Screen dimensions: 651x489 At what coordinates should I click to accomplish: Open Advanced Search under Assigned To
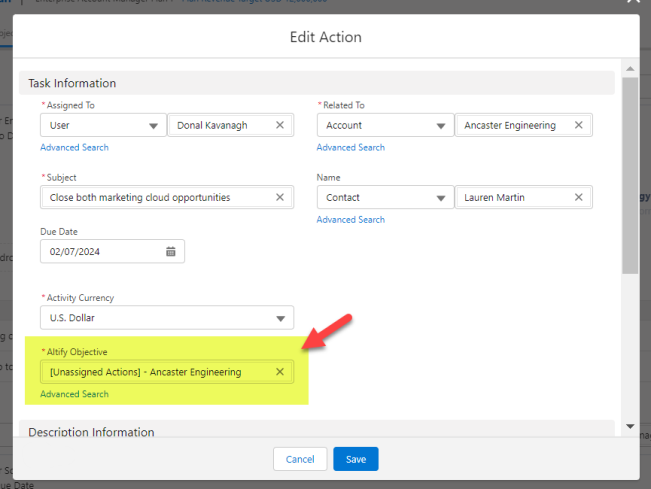(x=74, y=147)
